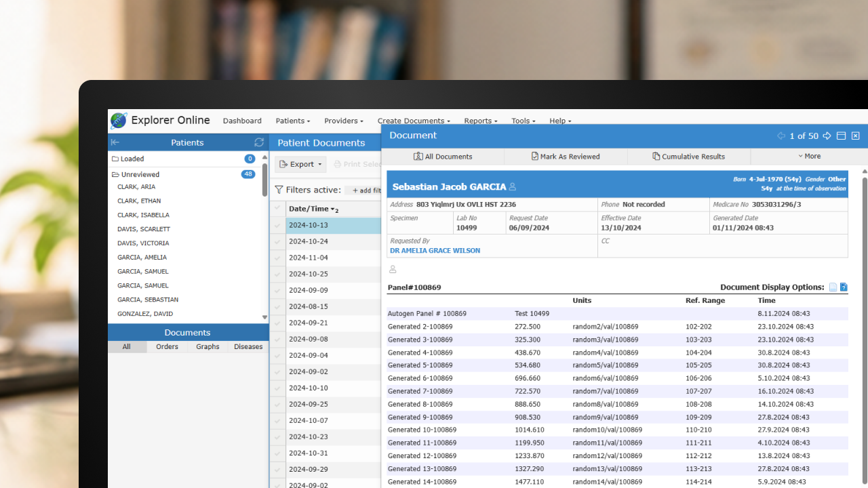Tick the checkbox for the 2024-10-13 row
The image size is (868, 488).
[x=277, y=225]
